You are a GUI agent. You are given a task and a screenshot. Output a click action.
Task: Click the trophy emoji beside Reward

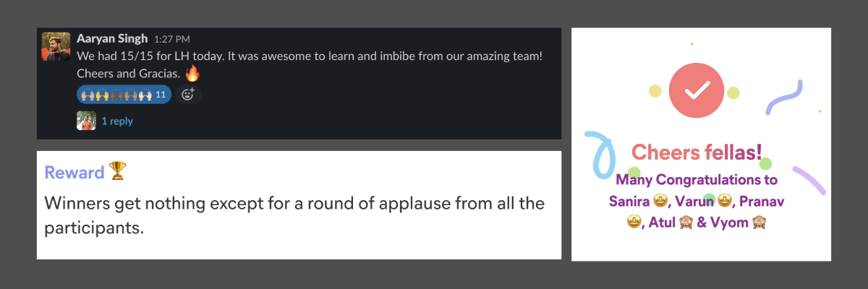[116, 171]
